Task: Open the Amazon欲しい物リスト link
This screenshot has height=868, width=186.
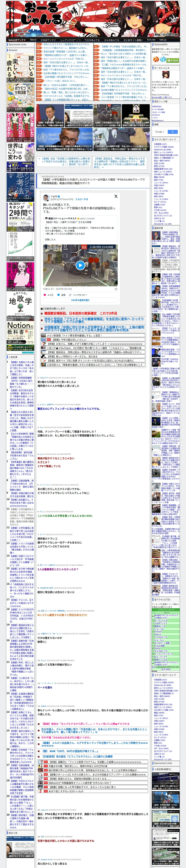Action: point(162,97)
